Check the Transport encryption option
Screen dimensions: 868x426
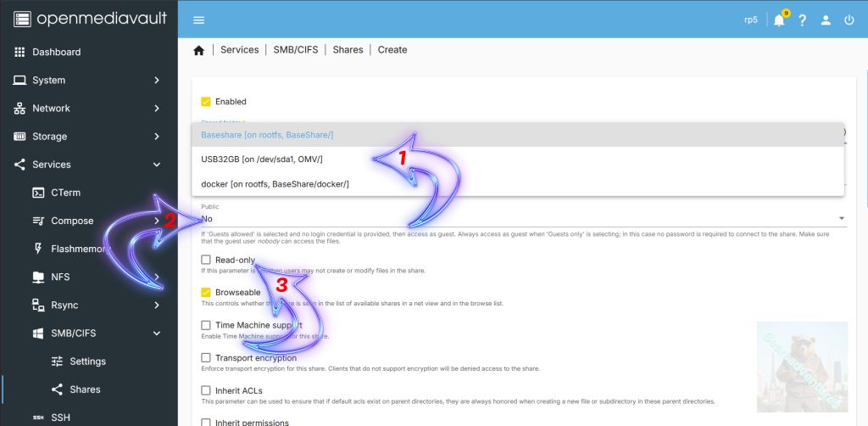point(206,358)
